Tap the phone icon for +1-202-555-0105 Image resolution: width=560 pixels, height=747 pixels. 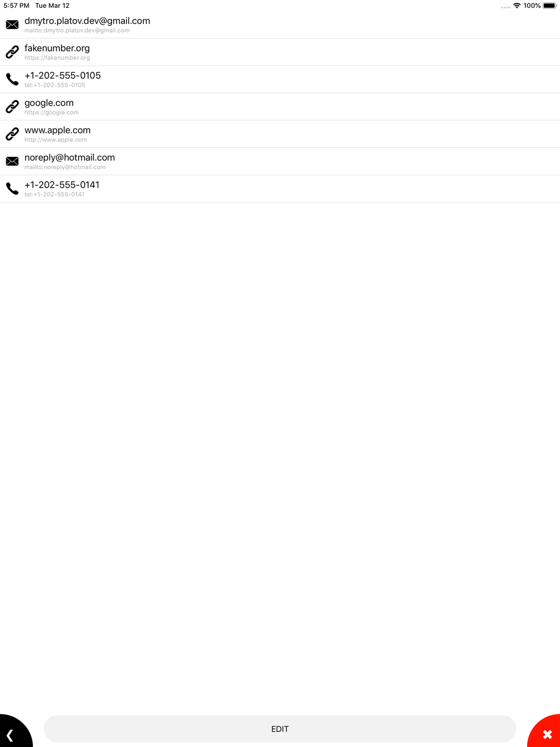(x=12, y=80)
